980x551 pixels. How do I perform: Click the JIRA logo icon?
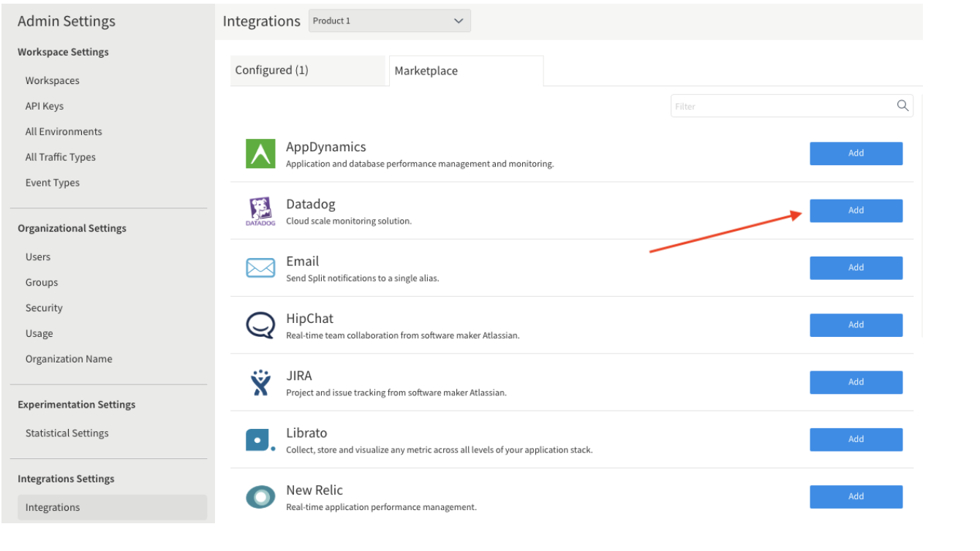pos(260,382)
